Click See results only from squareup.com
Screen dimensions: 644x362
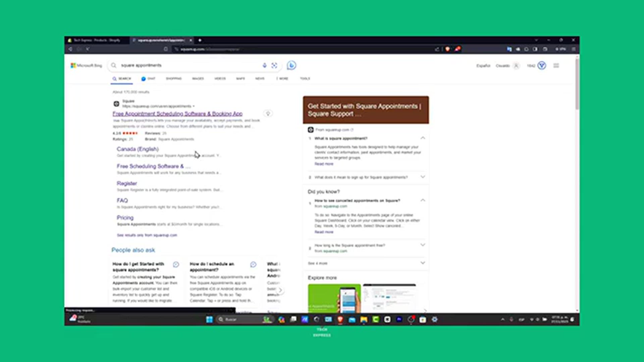click(x=147, y=235)
